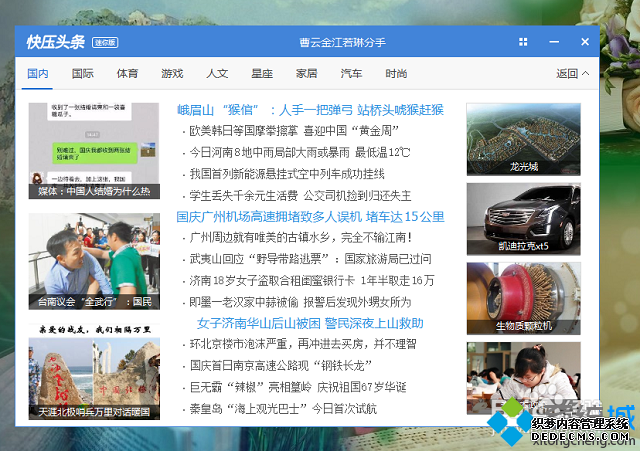Switch to the 汽车 tab
The image size is (640, 451).
351,74
